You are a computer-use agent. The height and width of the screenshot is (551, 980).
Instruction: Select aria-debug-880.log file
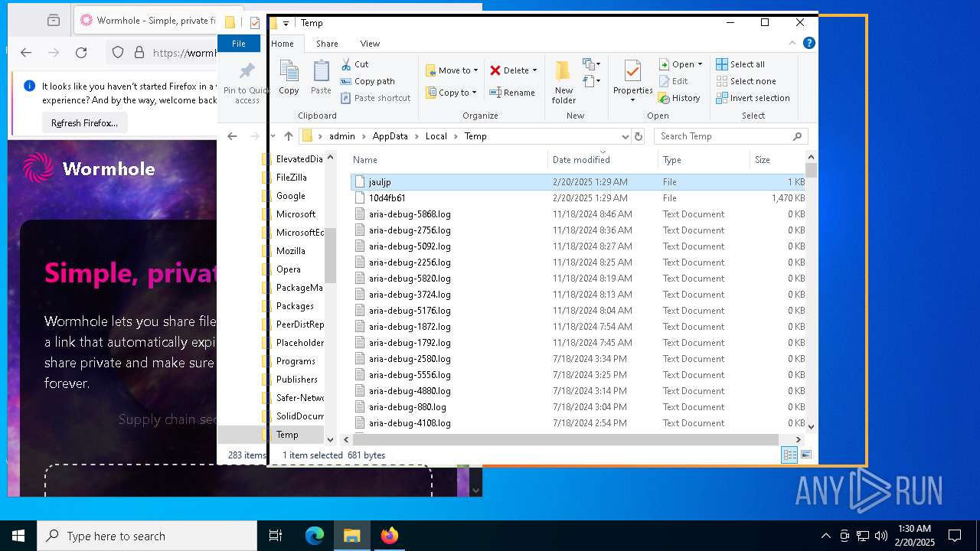(x=578, y=407)
